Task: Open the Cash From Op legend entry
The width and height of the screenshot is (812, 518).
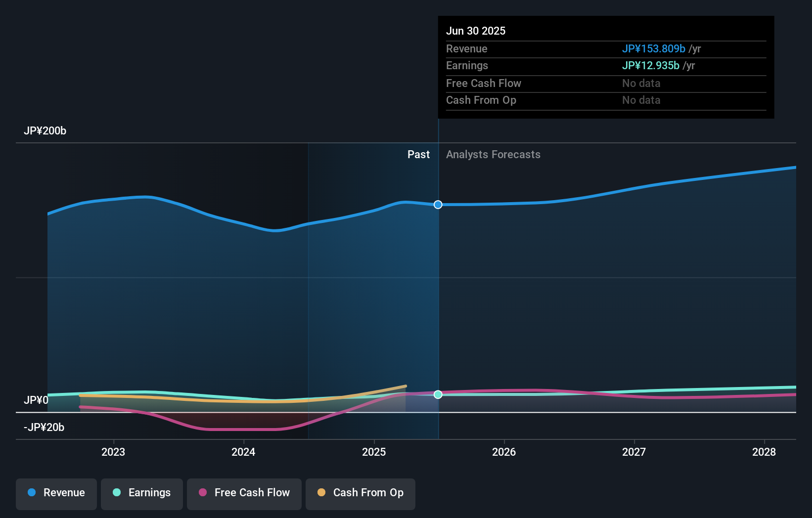Action: (360, 493)
